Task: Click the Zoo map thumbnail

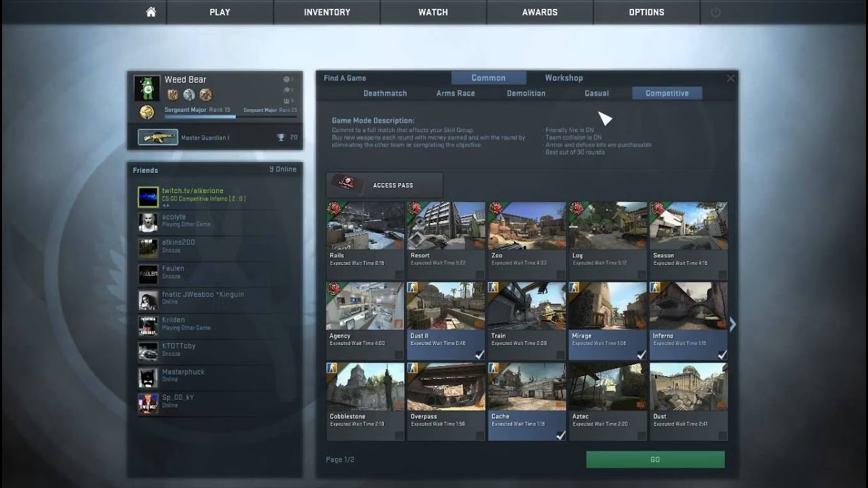Action: (x=527, y=226)
